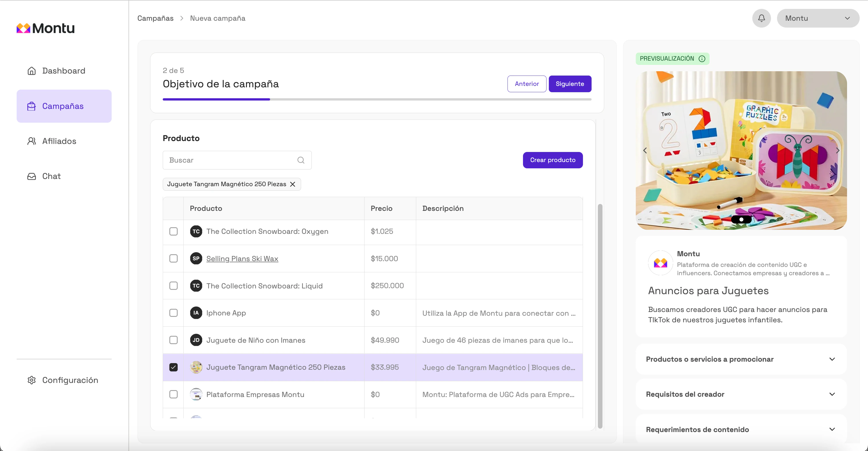Image resolution: width=868 pixels, height=451 pixels.
Task: Click the Plataforma Empresas Montu thumbnail icon
Action: click(x=196, y=394)
